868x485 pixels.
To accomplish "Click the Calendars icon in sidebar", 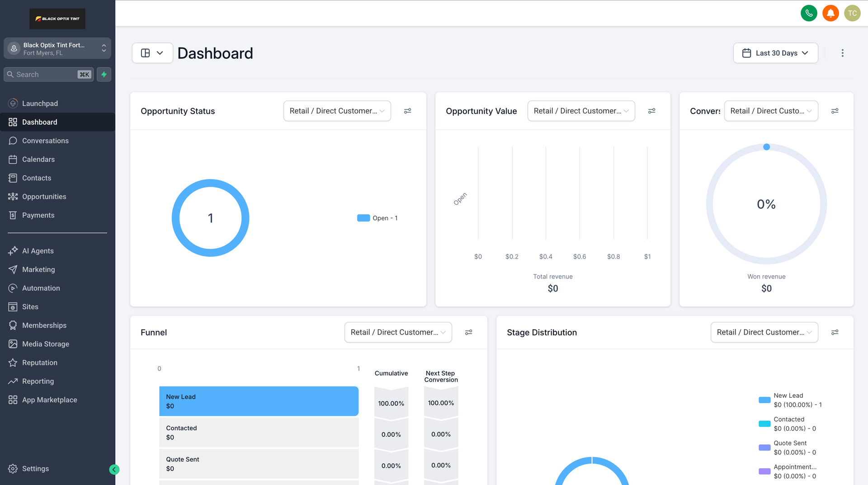I will [x=13, y=160].
